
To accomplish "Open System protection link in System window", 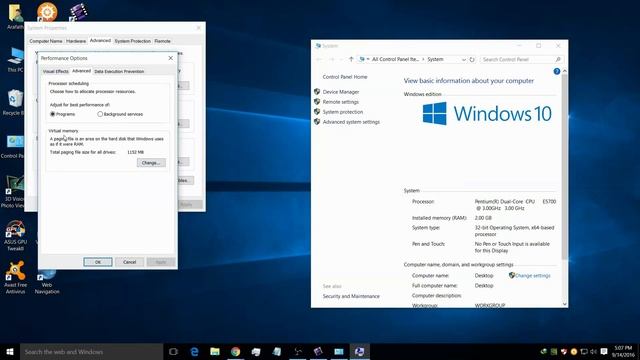I will [x=343, y=112].
